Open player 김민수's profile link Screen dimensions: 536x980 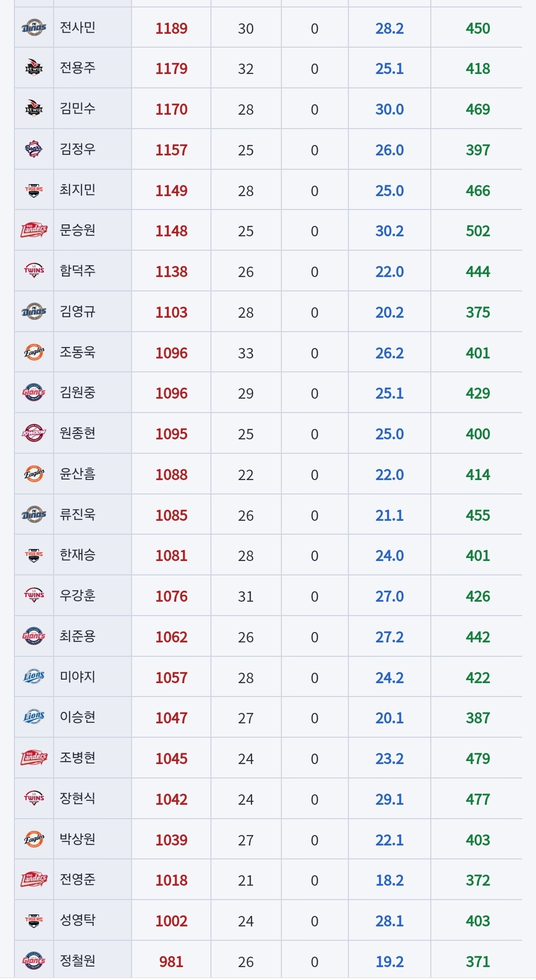(x=77, y=109)
